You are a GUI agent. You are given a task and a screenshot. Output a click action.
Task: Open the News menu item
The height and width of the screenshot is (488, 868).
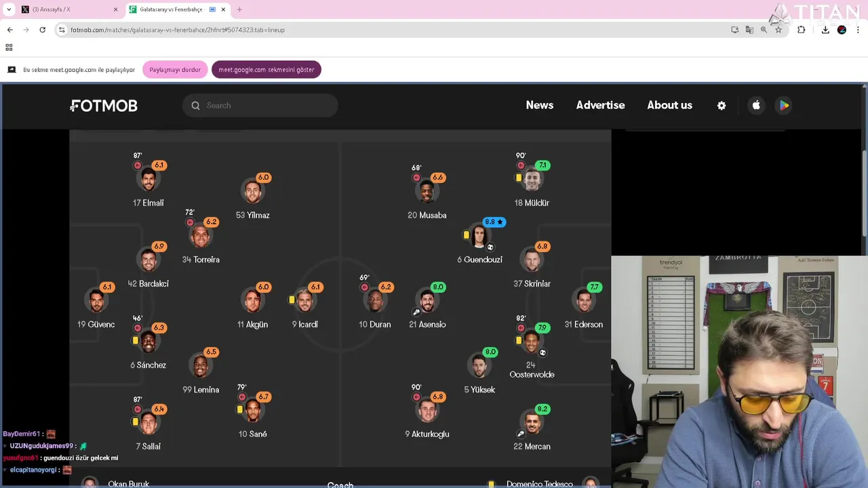coord(540,105)
